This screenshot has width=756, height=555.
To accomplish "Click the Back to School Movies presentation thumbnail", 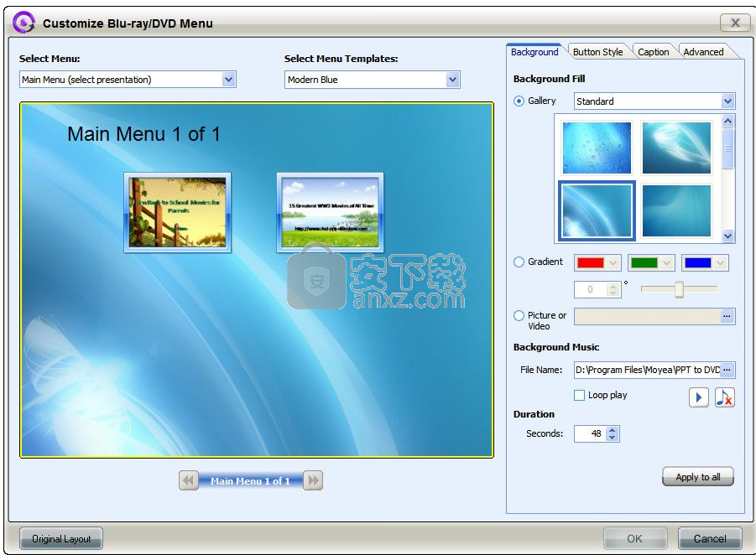I will (177, 212).
